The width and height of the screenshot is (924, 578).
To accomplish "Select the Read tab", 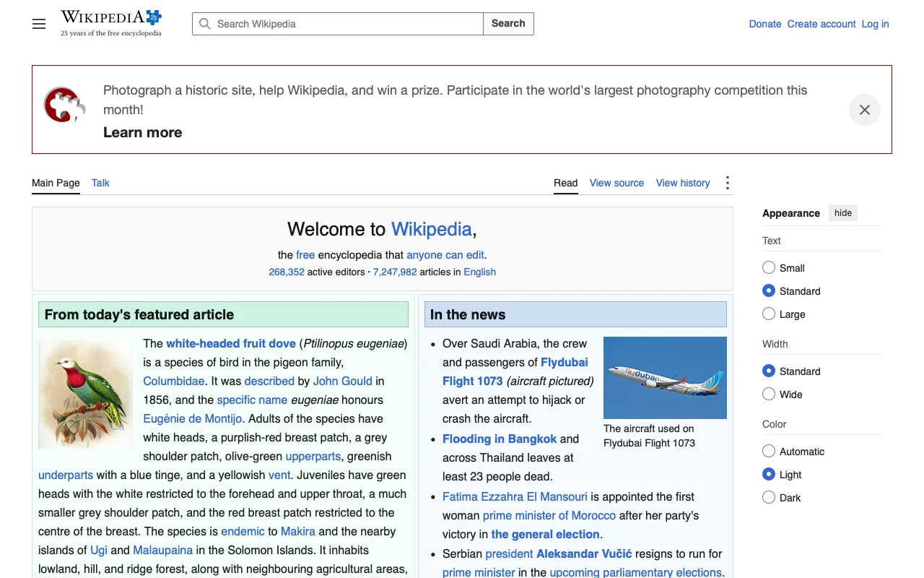I will coord(566,183).
